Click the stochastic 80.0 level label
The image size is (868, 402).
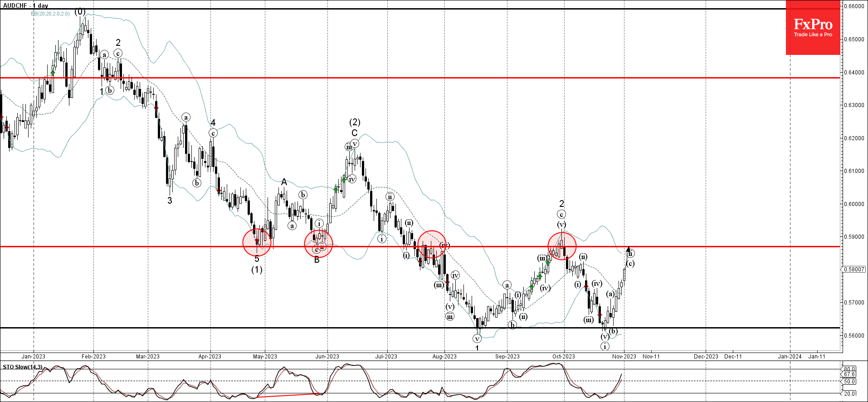850,369
